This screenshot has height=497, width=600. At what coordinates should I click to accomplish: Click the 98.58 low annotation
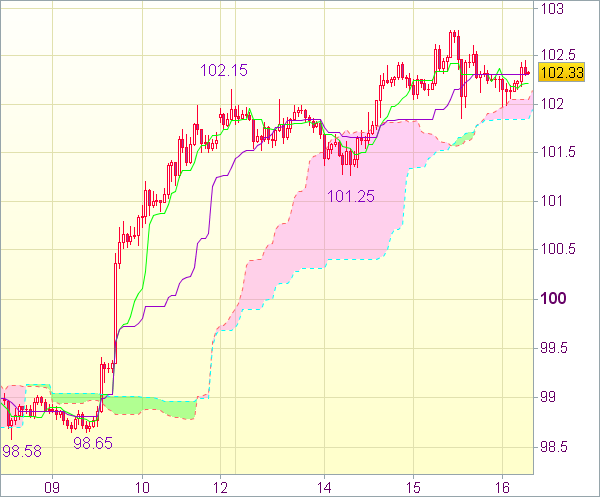pyautogui.click(x=22, y=451)
